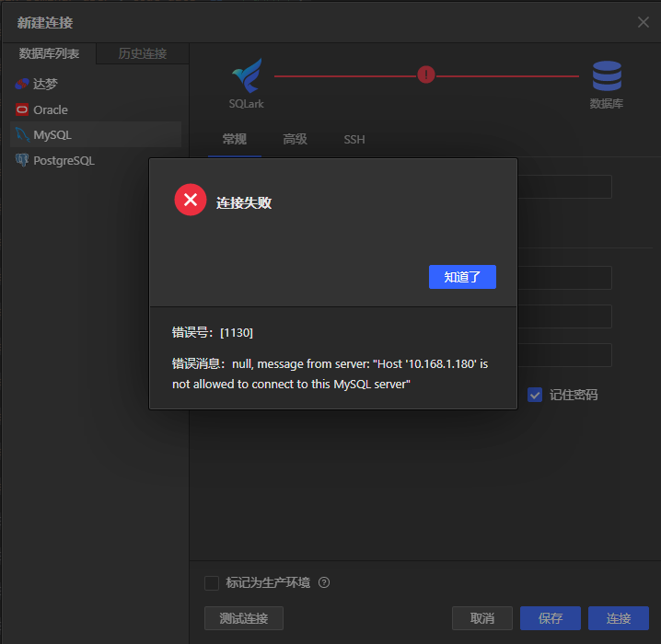Dismiss the error with 知道了 button
Screen dimensions: 661x644
[x=462, y=277]
